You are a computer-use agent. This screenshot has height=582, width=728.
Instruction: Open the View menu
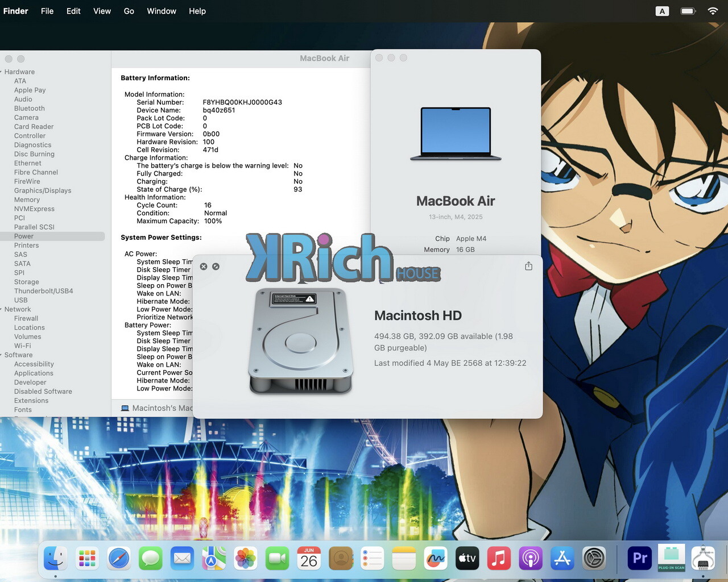[102, 11]
